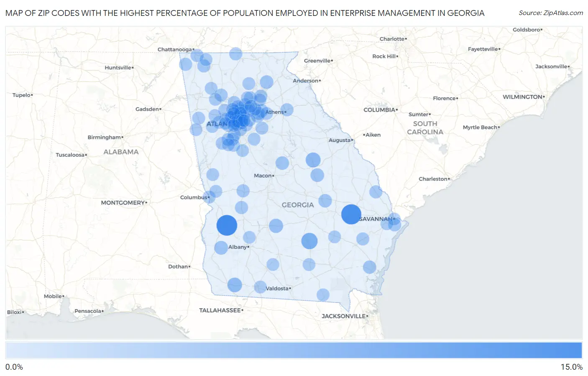The image size is (588, 376).
Task: Click the JACKSONVILLE city label near Florida
Action: [x=344, y=316]
